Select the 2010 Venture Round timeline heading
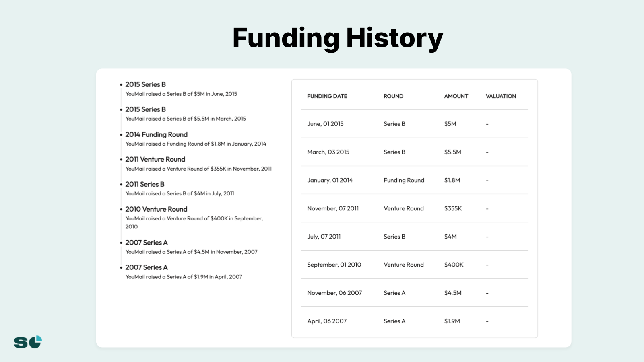Image resolution: width=644 pixels, height=362 pixels. click(x=156, y=209)
